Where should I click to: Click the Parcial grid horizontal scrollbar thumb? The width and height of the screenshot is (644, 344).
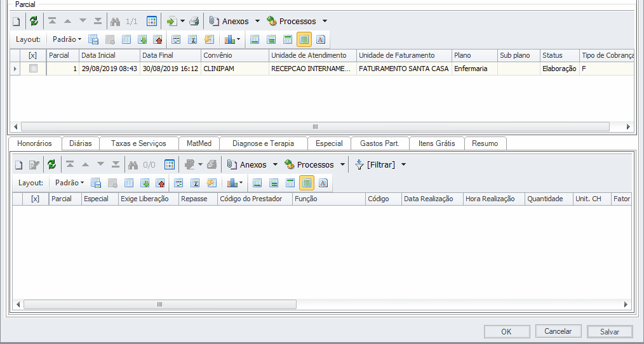315,126
